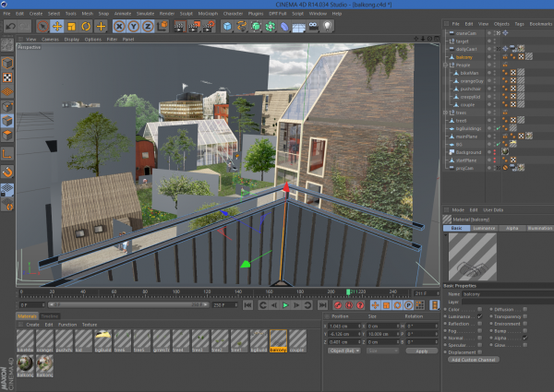Image resolution: width=554 pixels, height=392 pixels.
Task: Select the balcony material thumbnail
Action: [x=279, y=340]
